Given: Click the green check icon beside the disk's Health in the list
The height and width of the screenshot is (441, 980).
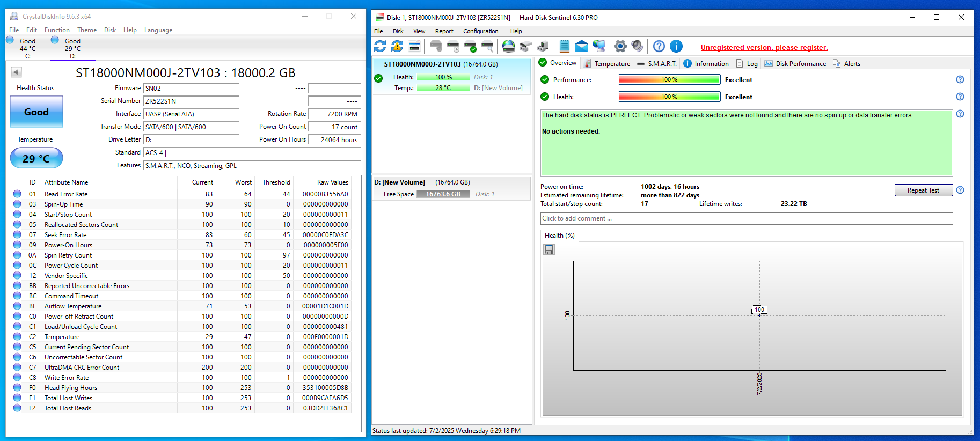Looking at the screenshot, I should tap(378, 78).
